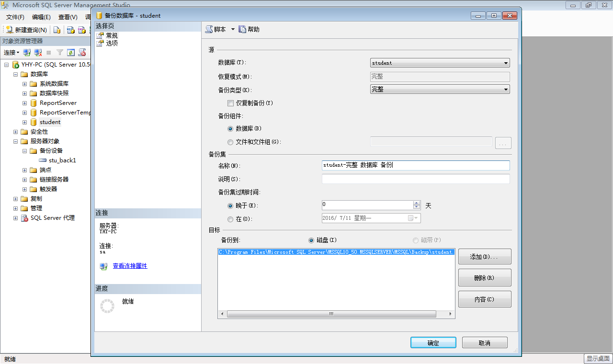The image size is (613, 364).
Task: Select the 文件和文件组 radio button
Action: pyautogui.click(x=230, y=142)
